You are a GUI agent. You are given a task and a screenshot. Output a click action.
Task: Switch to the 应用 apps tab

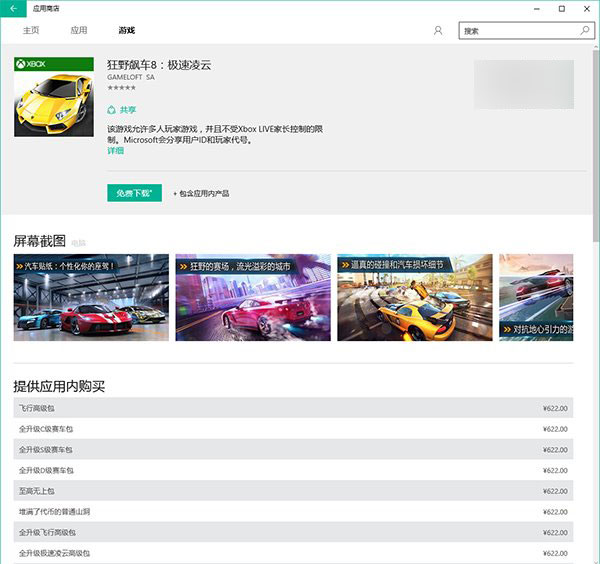click(79, 31)
